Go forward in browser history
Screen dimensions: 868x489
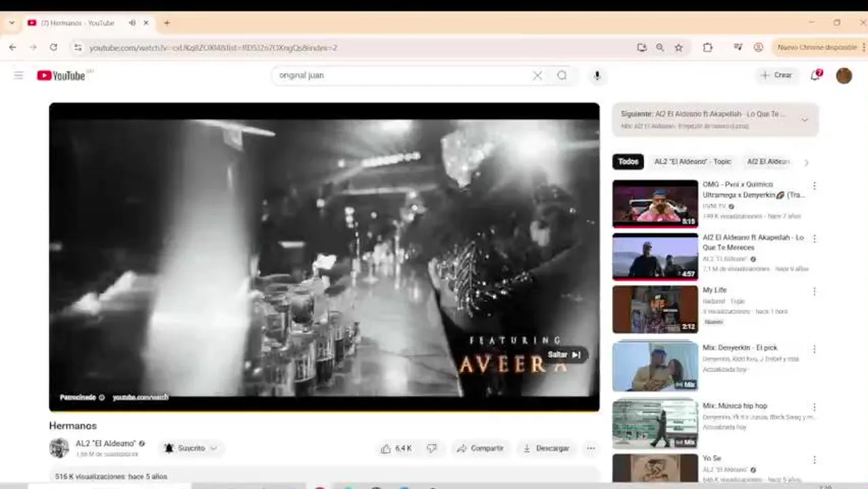pos(33,48)
